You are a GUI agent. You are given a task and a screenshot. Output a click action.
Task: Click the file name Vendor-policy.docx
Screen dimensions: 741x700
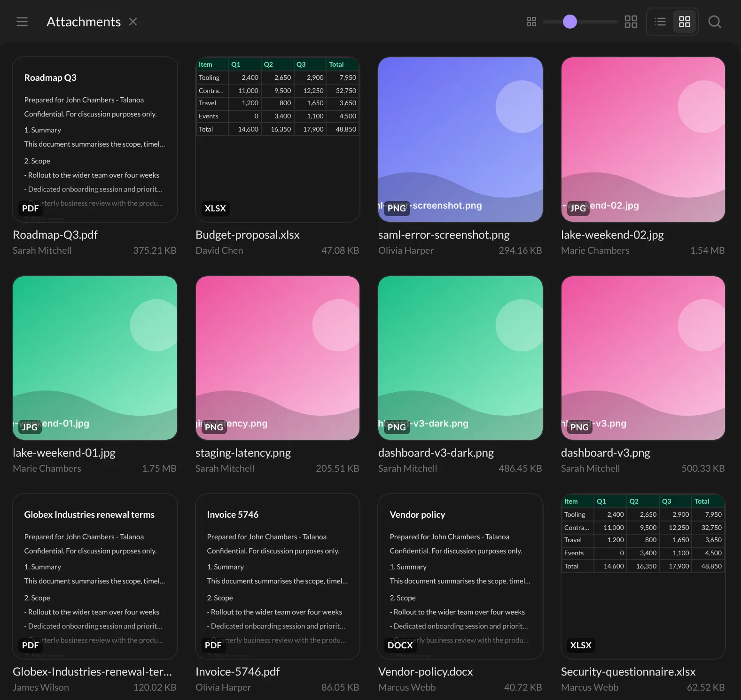426,671
